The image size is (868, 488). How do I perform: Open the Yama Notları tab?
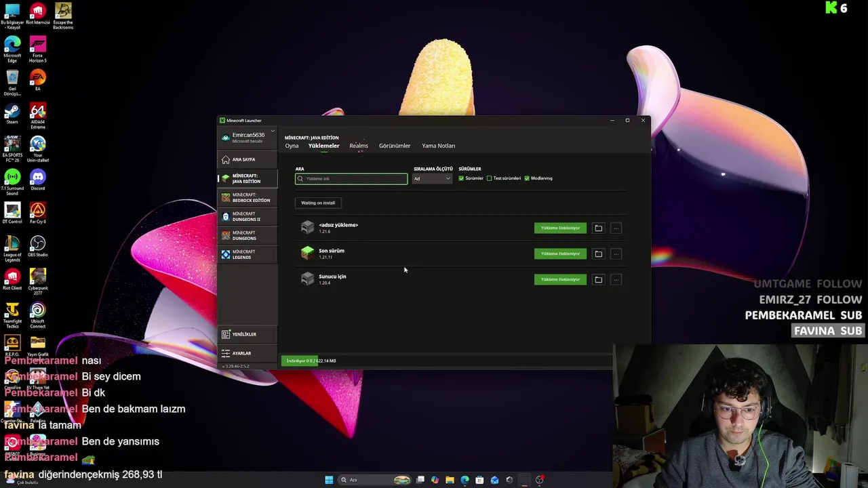438,146
